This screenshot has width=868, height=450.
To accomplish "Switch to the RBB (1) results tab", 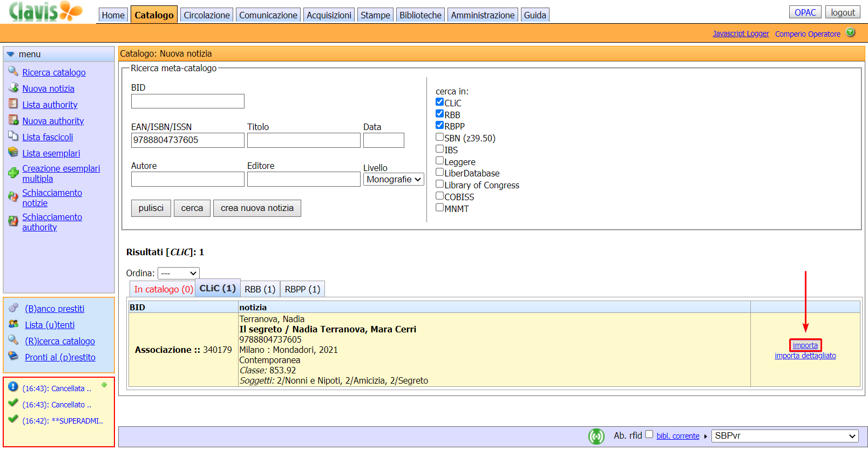I will (260, 289).
